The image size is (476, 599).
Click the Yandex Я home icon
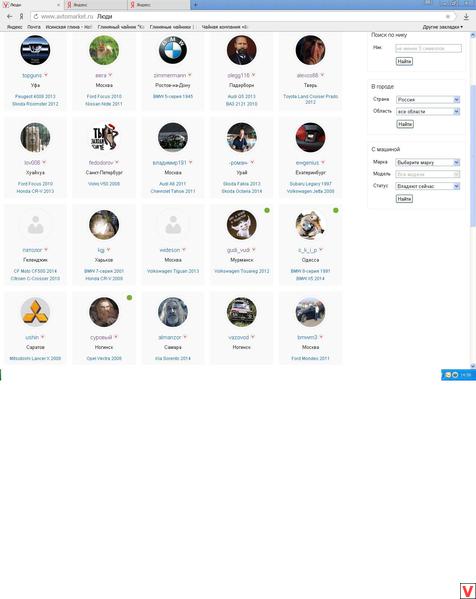[x=21, y=16]
